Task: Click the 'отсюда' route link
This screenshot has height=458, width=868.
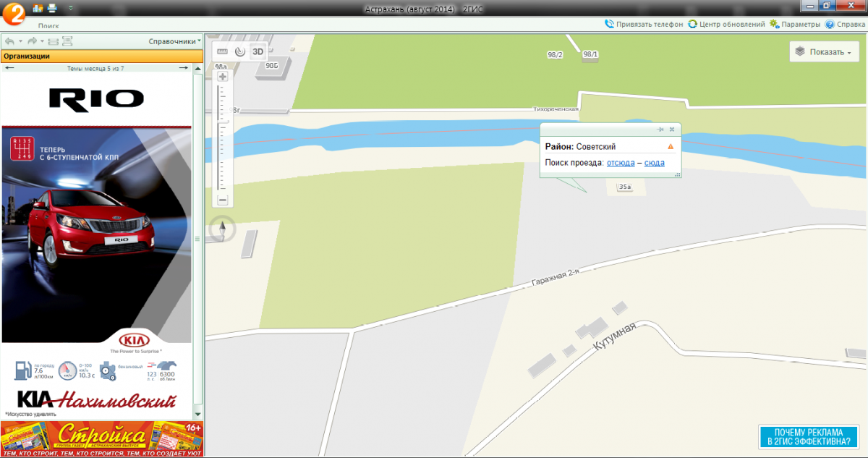Action: click(x=621, y=163)
